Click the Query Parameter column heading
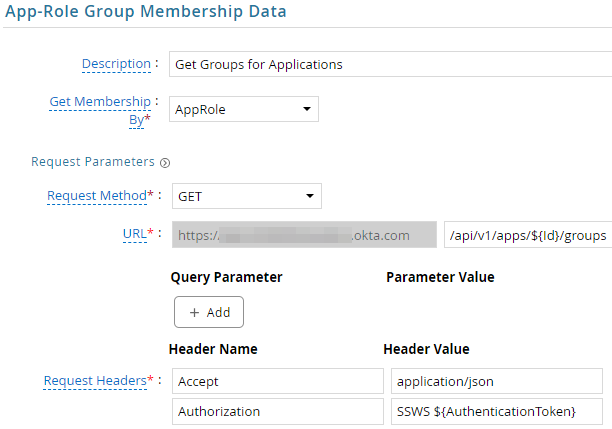This screenshot has width=612, height=429. point(226,277)
